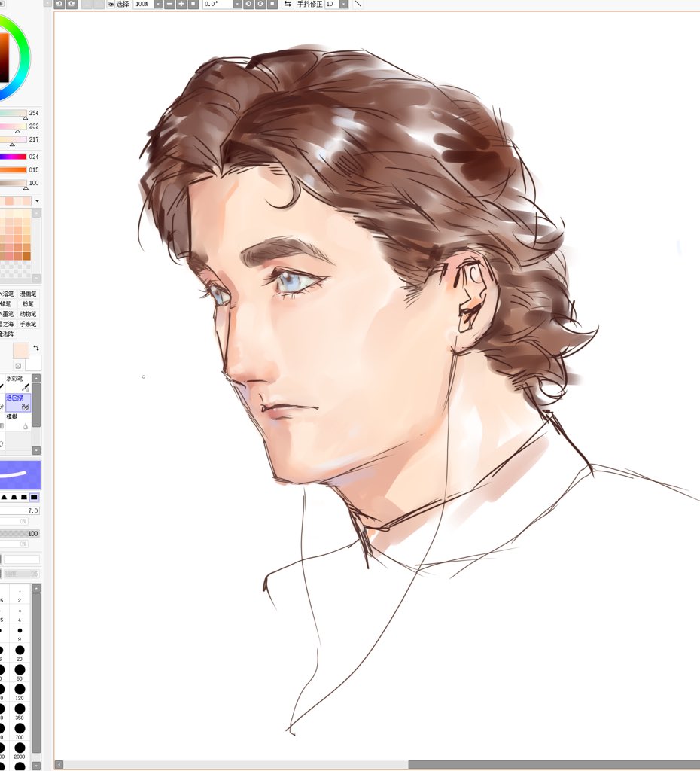This screenshot has width=700, height=771.
Task: Reset canvas rotation square button
Action: pyautogui.click(x=272, y=4)
